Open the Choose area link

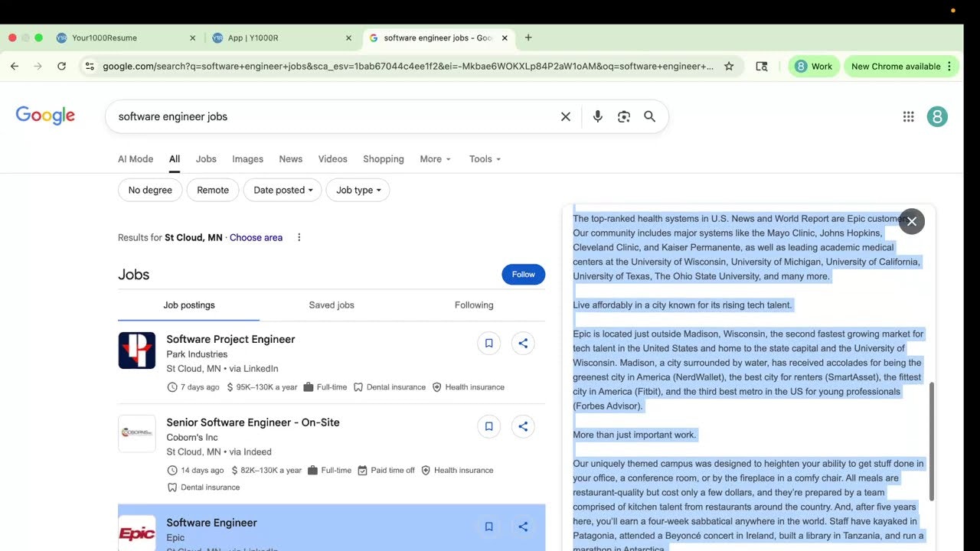click(x=256, y=237)
